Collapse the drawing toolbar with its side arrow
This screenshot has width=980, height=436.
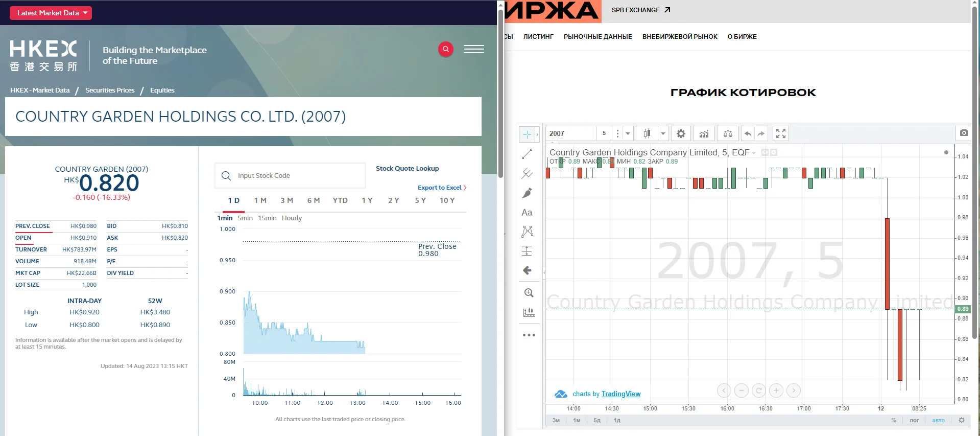click(544, 272)
